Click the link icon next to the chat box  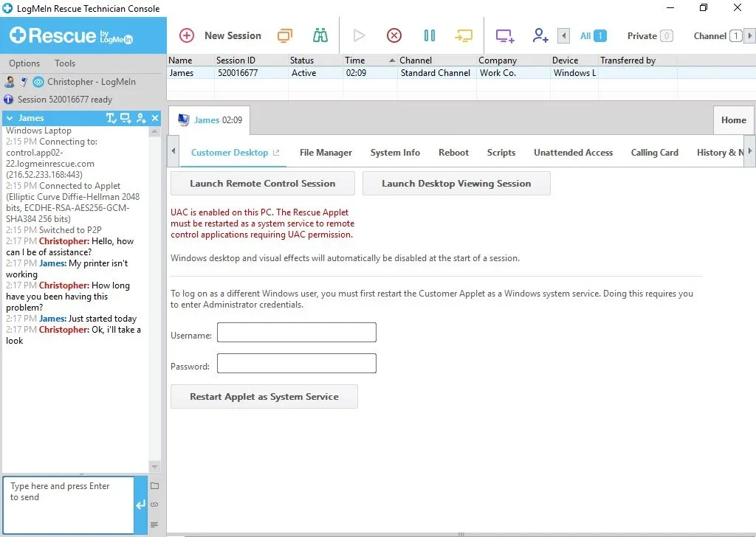pos(154,505)
